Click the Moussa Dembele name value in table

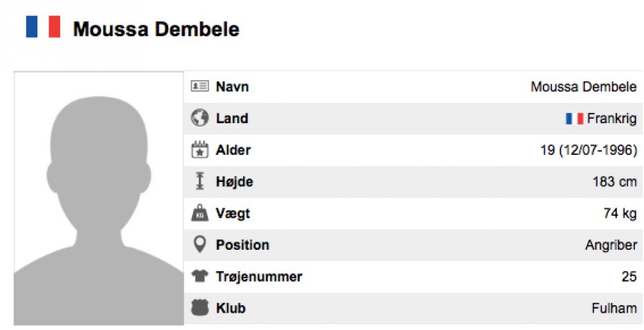pyautogui.click(x=584, y=87)
